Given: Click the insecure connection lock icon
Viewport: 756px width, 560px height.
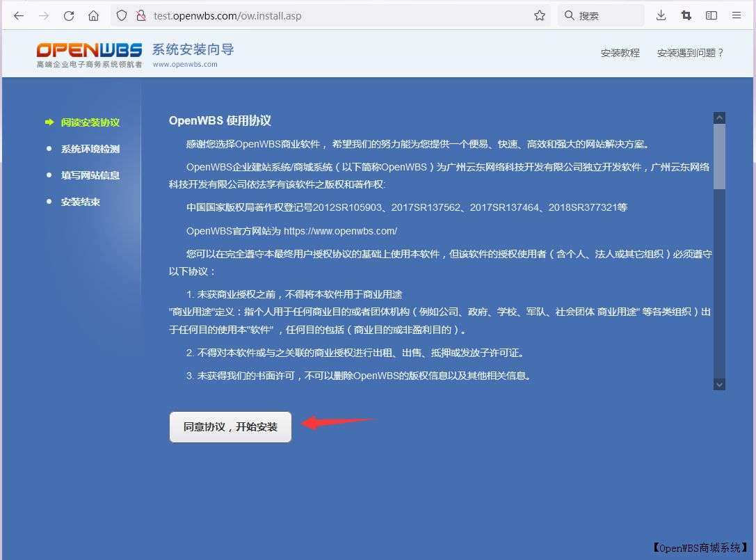Looking at the screenshot, I should (141, 15).
